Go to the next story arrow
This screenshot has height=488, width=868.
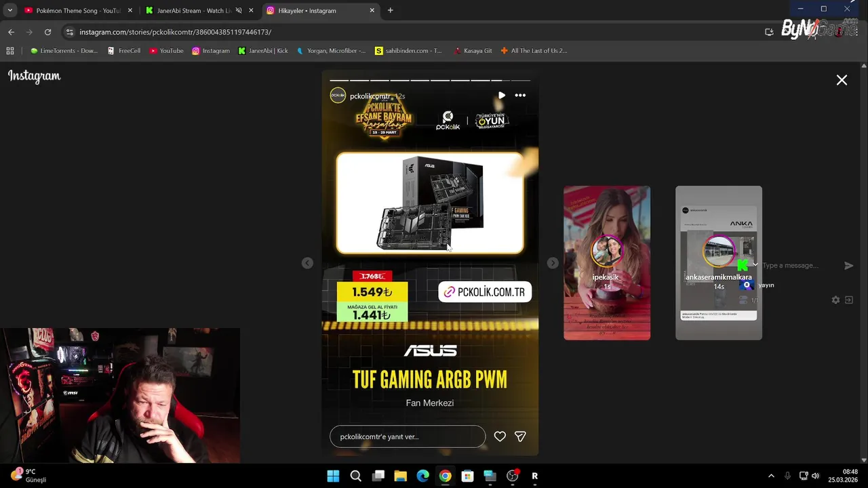click(x=553, y=263)
